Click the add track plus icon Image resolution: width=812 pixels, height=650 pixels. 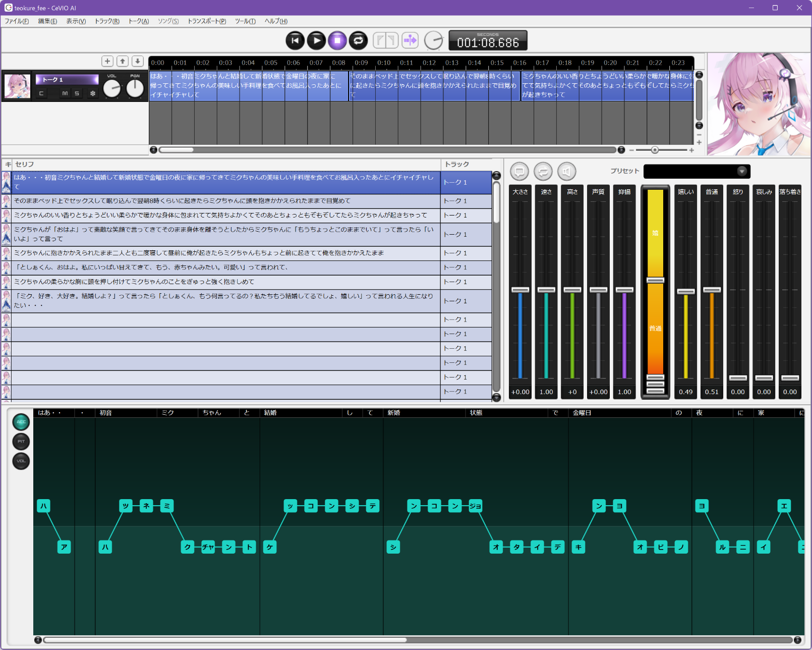click(x=107, y=61)
